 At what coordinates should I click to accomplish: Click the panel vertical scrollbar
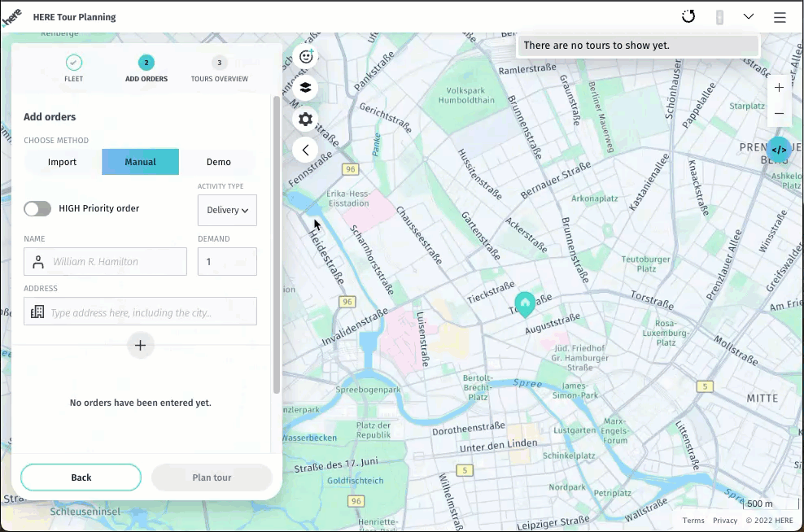pyautogui.click(x=277, y=245)
